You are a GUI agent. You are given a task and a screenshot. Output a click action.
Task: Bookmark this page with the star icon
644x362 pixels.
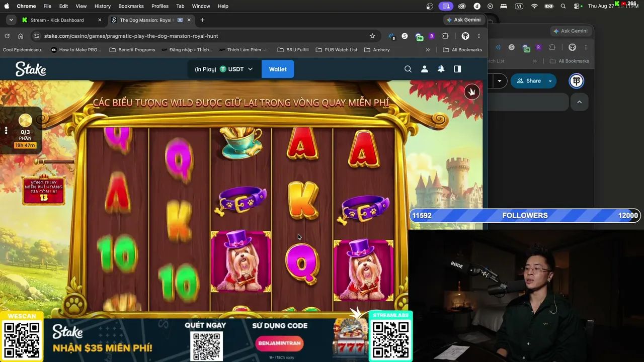click(x=372, y=36)
